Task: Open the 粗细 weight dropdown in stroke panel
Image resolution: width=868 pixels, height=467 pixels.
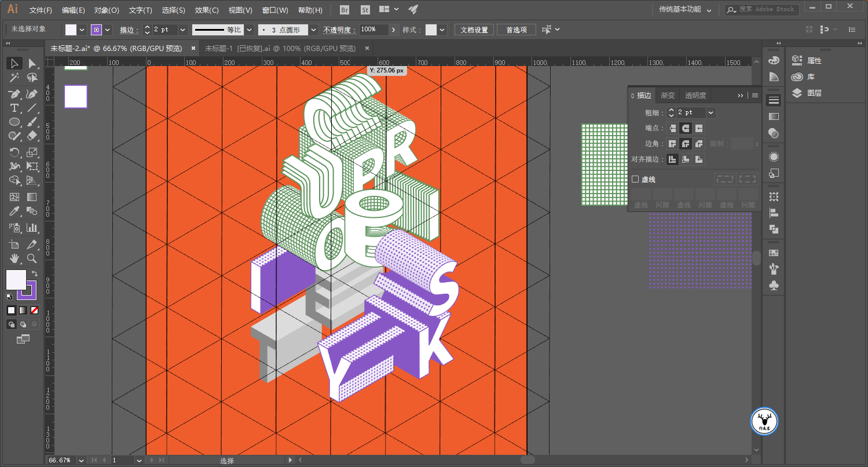Action: click(x=711, y=112)
